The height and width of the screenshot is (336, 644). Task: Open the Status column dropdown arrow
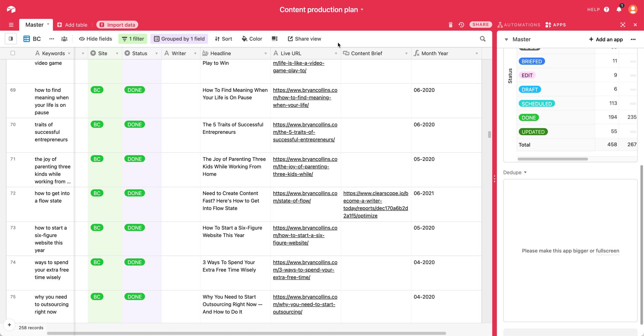coord(156,54)
